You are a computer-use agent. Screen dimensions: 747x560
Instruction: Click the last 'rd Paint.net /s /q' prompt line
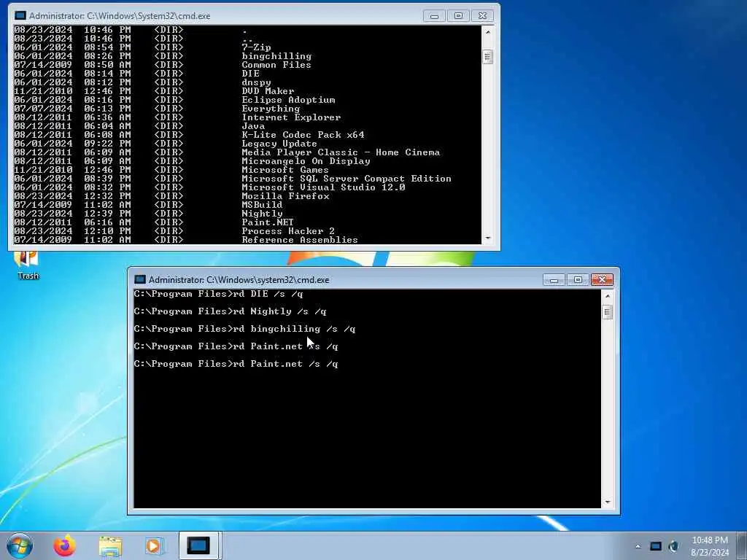coord(236,364)
